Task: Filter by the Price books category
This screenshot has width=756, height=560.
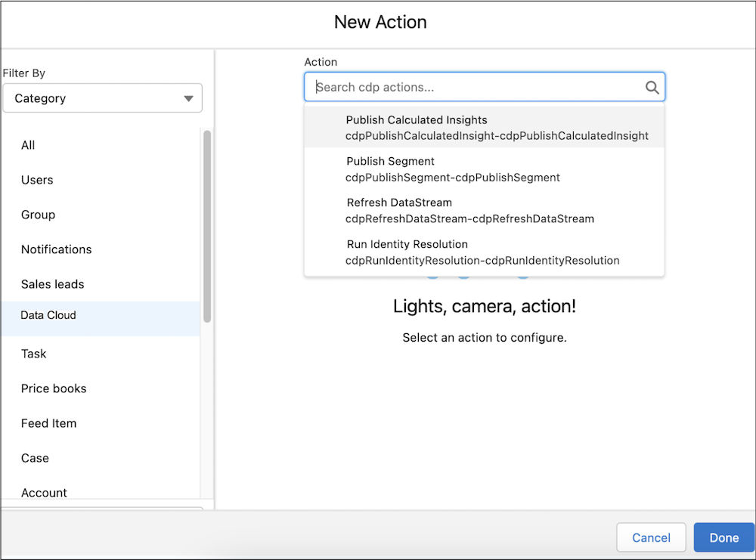Action: (x=101, y=388)
